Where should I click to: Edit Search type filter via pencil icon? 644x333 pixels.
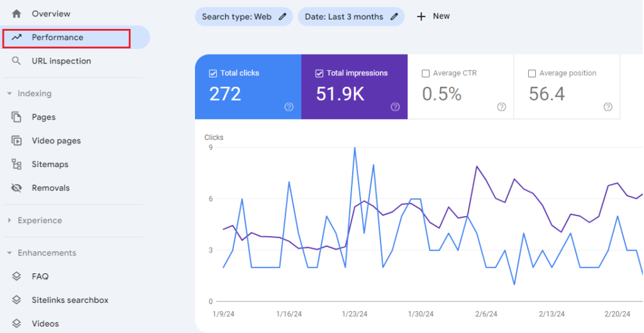[282, 17]
